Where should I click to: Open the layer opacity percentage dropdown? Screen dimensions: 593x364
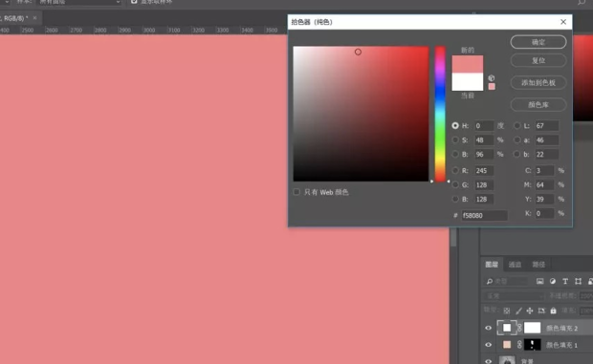585,296
